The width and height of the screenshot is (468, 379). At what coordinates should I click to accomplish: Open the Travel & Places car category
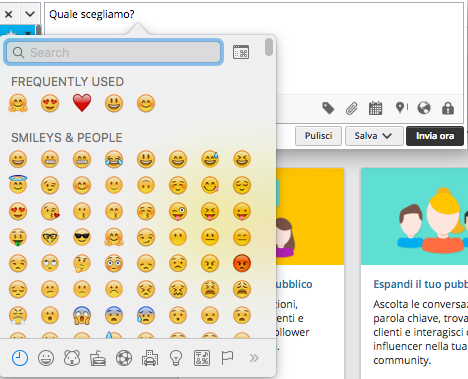(x=150, y=358)
